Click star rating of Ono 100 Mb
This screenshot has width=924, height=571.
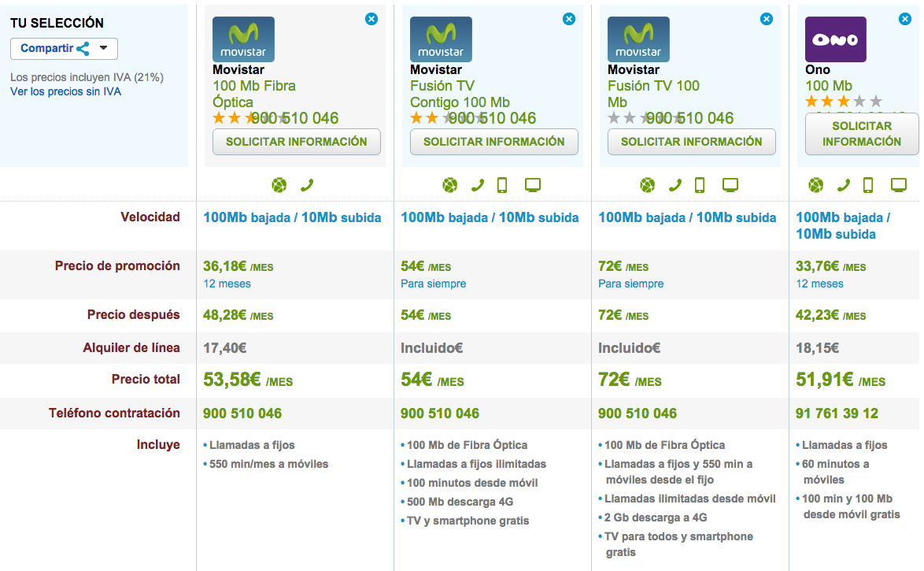[x=843, y=102]
